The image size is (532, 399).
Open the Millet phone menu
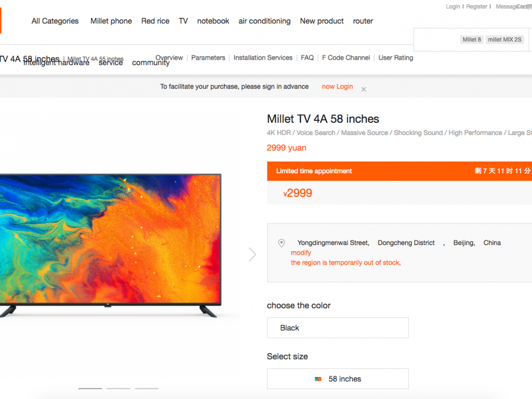(111, 21)
